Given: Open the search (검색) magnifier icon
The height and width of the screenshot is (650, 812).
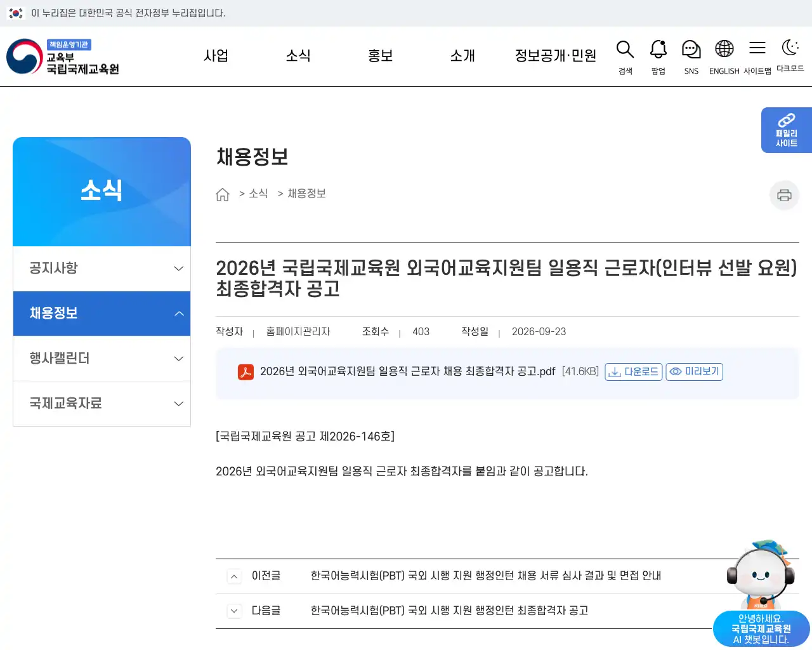Looking at the screenshot, I should click(x=625, y=50).
